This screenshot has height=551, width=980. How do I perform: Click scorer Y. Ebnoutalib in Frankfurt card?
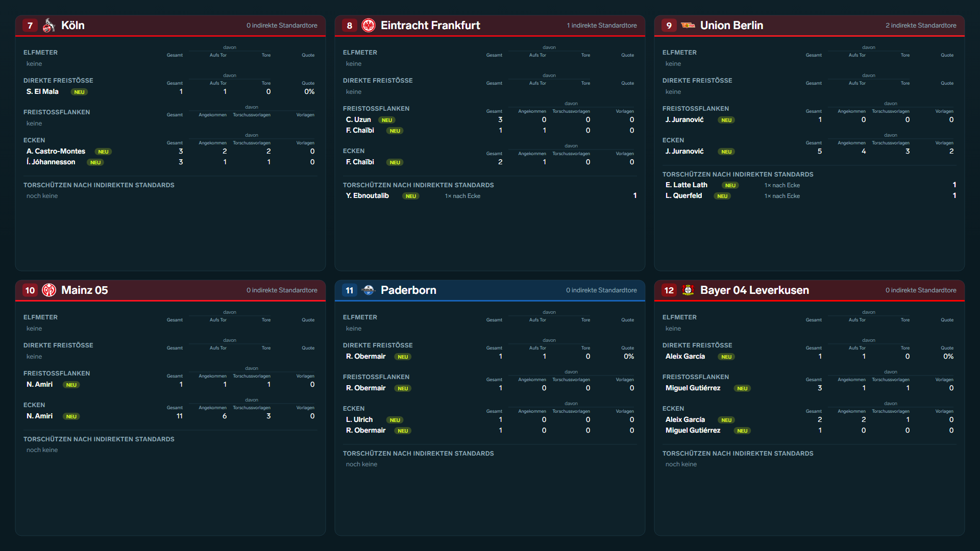(367, 196)
